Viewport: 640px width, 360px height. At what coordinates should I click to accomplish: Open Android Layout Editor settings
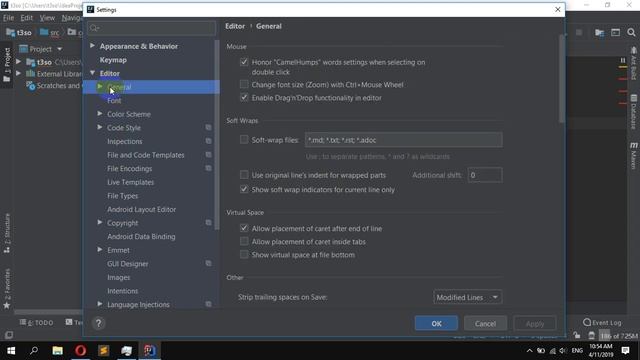click(x=142, y=209)
